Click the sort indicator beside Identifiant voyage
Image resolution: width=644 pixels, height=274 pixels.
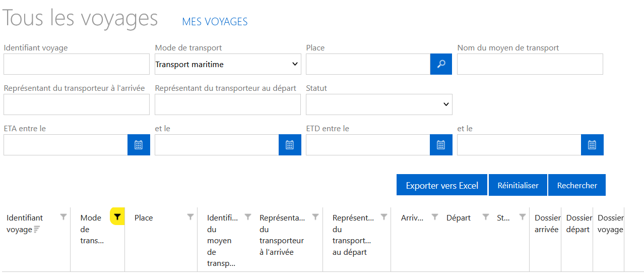37,230
